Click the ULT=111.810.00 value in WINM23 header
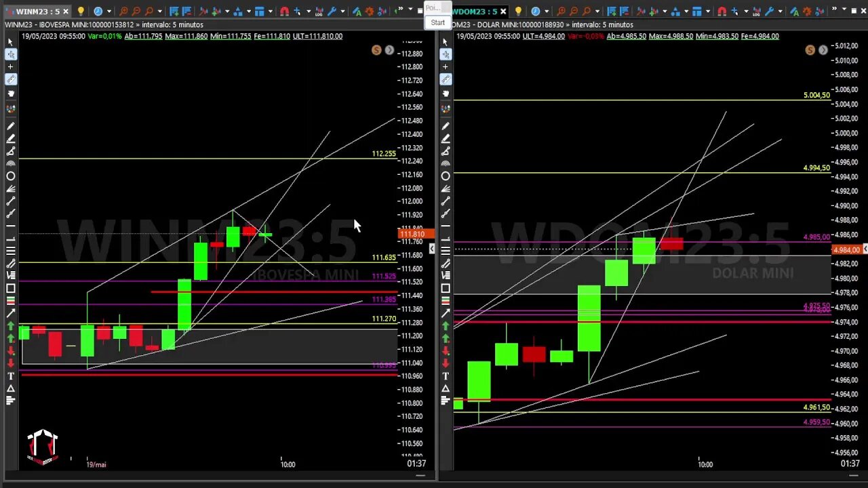This screenshot has width=868, height=488. click(x=317, y=36)
